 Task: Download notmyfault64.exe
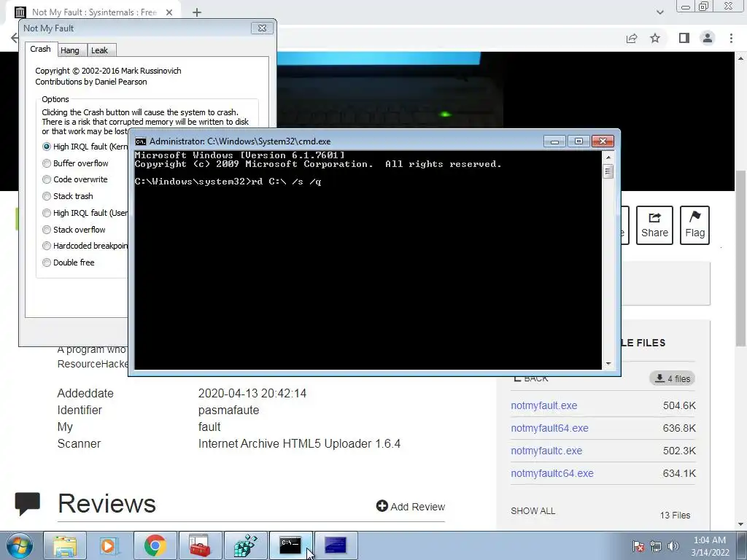point(550,428)
